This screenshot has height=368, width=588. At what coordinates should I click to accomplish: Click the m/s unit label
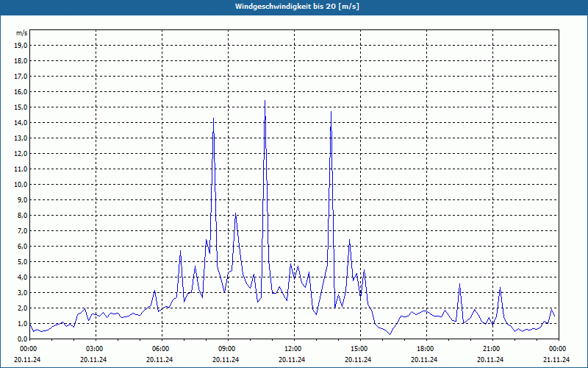[22, 32]
